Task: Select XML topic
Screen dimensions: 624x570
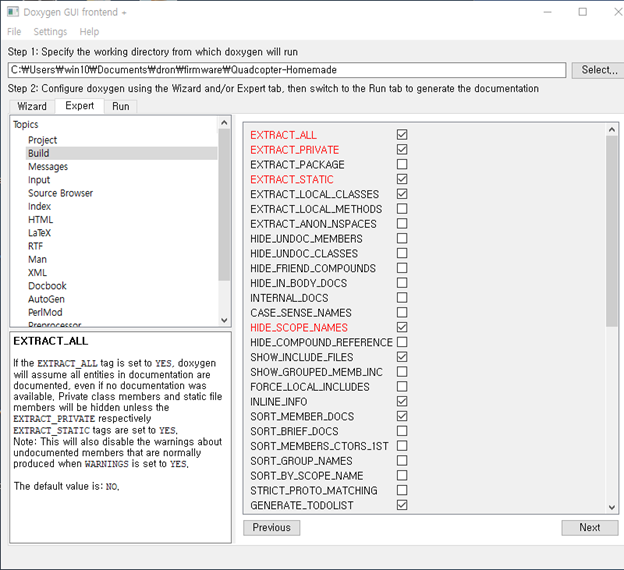Action: (x=37, y=273)
